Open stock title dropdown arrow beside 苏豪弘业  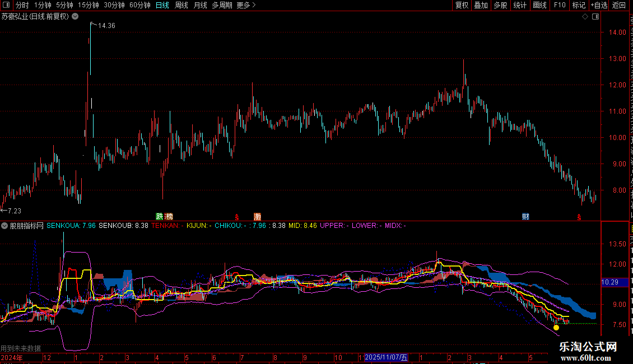tap(75, 17)
